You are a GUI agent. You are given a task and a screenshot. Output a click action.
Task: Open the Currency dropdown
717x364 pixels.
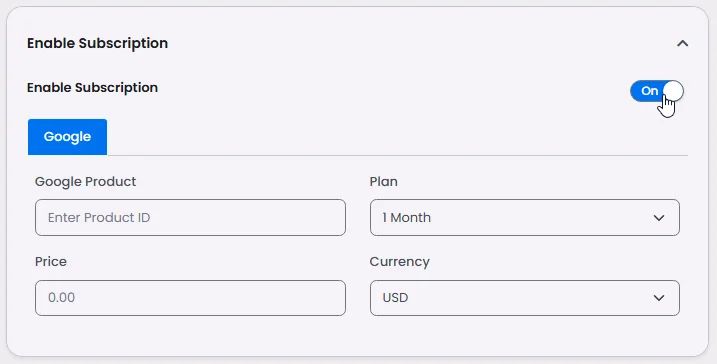click(524, 298)
